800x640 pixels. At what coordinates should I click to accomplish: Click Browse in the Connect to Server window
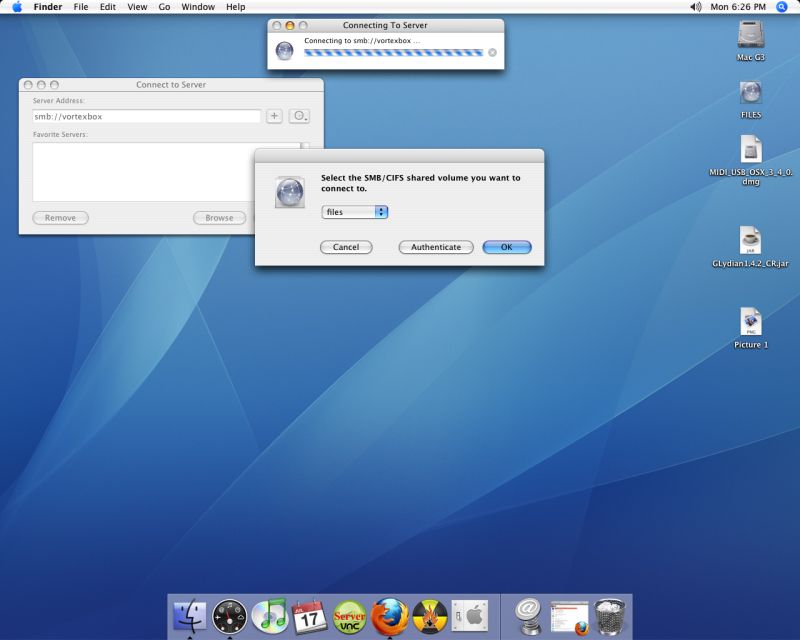(219, 218)
